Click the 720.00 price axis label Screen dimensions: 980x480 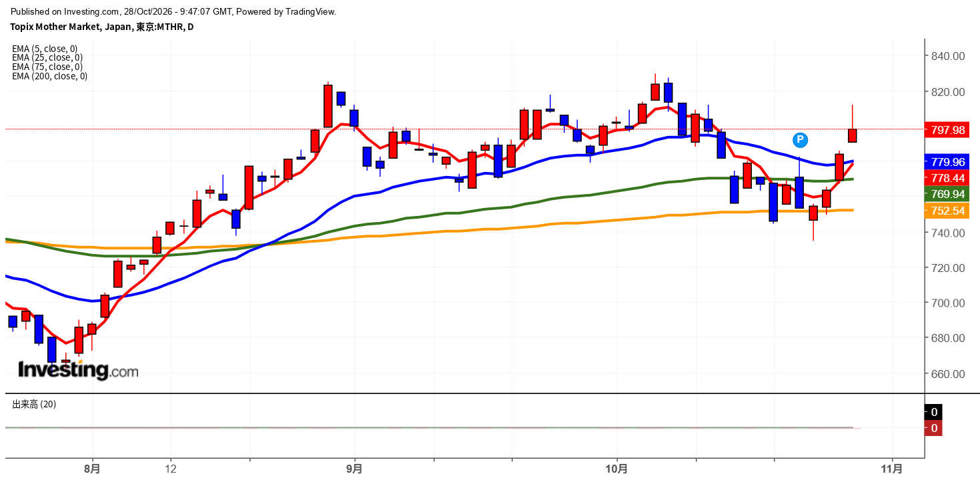tap(947, 268)
